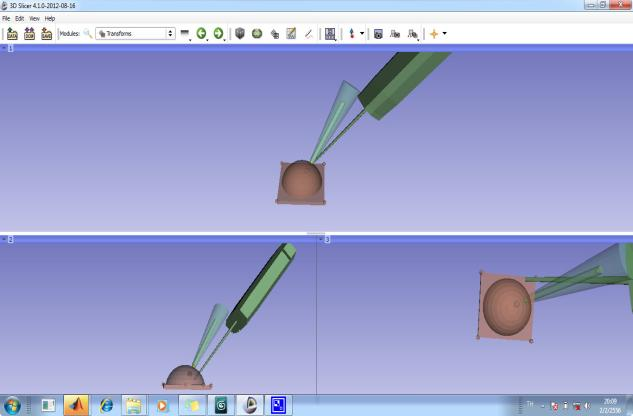Click the Windows Start button

tap(13, 405)
